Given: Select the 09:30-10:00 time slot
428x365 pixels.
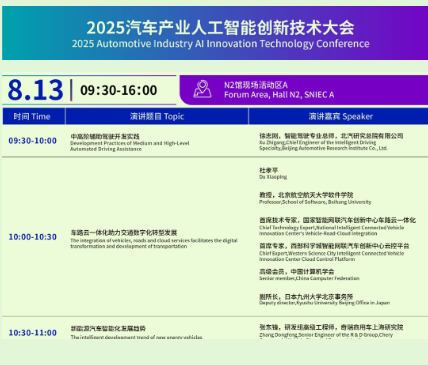Looking at the screenshot, I should coord(33,141).
